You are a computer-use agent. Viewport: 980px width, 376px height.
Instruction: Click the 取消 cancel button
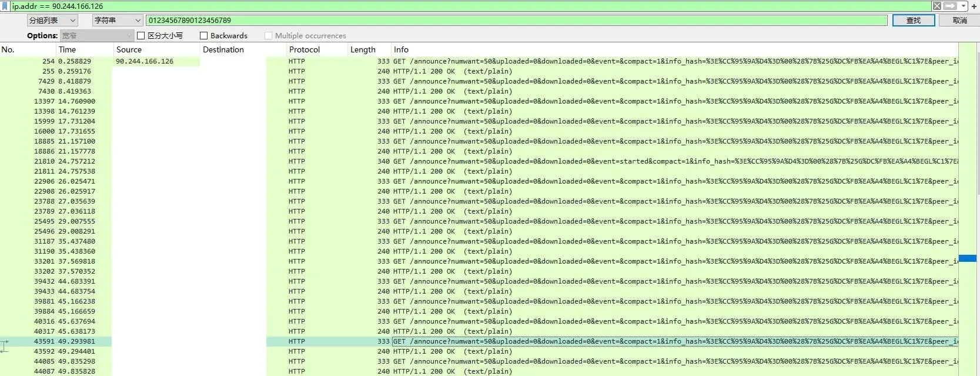[x=960, y=20]
